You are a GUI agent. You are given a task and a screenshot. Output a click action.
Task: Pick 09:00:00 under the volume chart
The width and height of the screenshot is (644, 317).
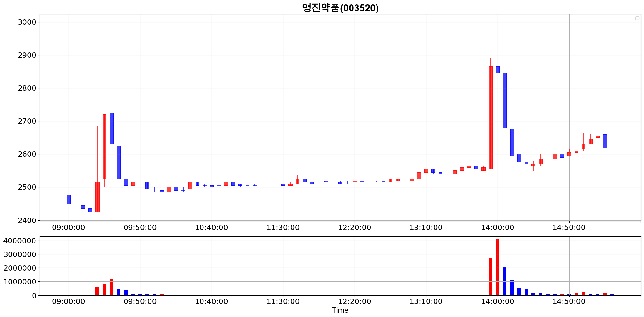pyautogui.click(x=68, y=301)
